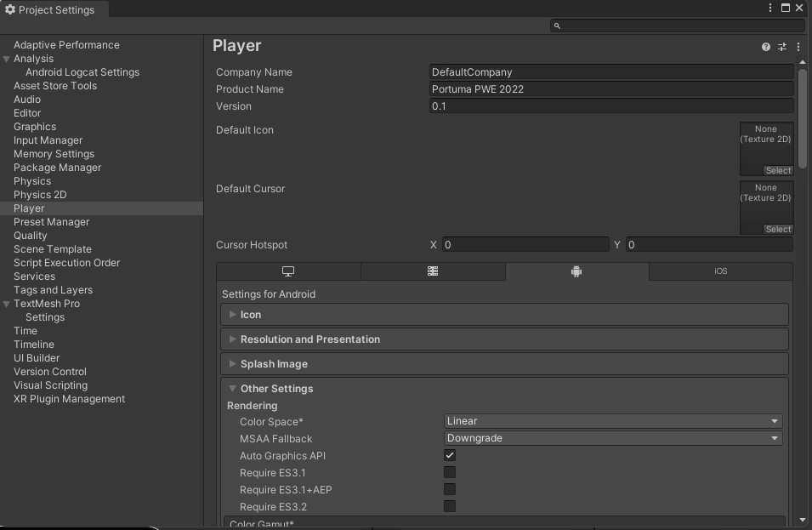Open Input Manager settings
Image resolution: width=812 pixels, height=530 pixels.
pyautogui.click(x=48, y=140)
